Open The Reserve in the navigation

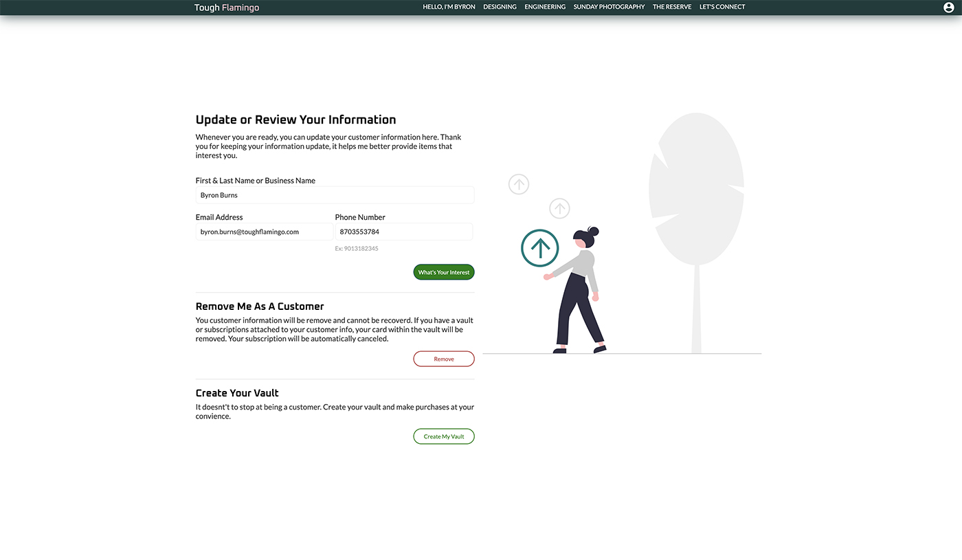[672, 7]
